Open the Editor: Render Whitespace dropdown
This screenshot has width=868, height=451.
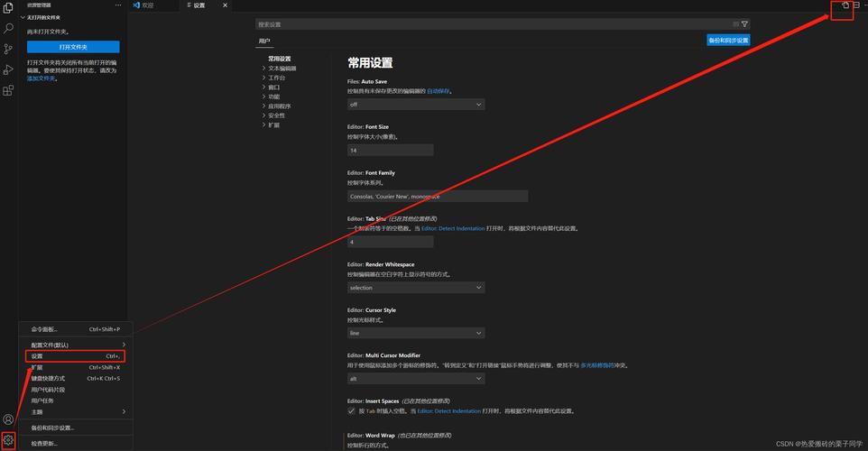click(416, 288)
